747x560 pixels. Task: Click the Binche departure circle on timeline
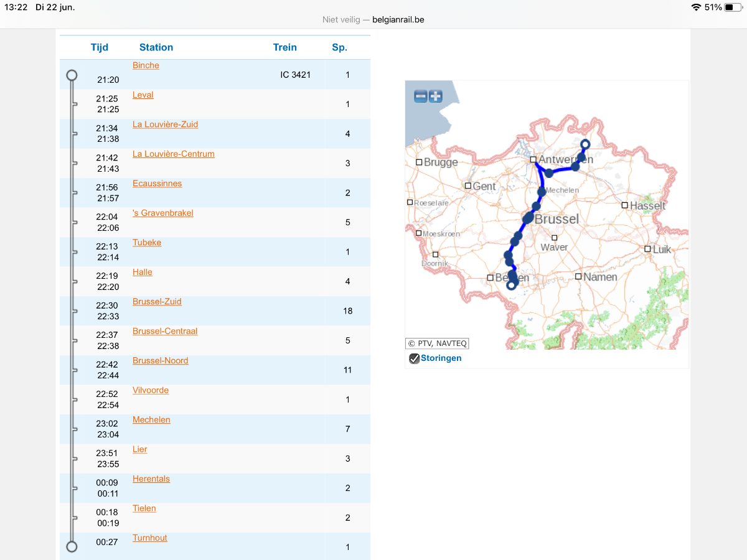[72, 75]
